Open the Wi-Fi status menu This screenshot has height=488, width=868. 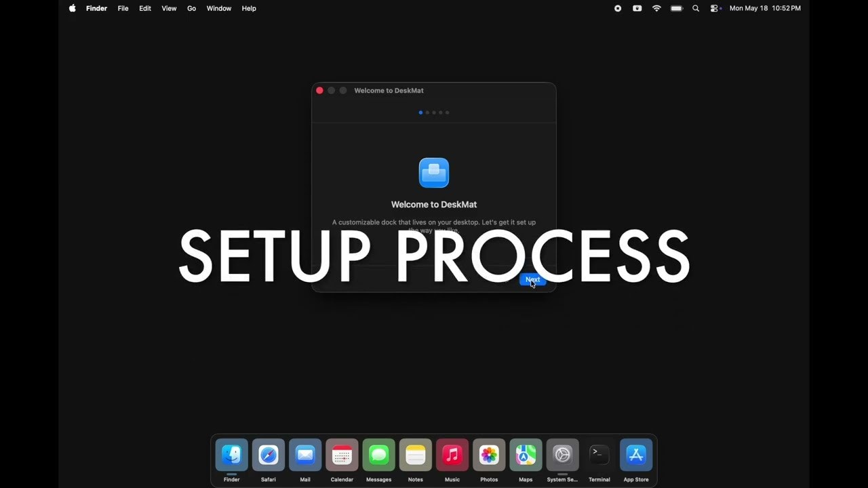click(656, 8)
